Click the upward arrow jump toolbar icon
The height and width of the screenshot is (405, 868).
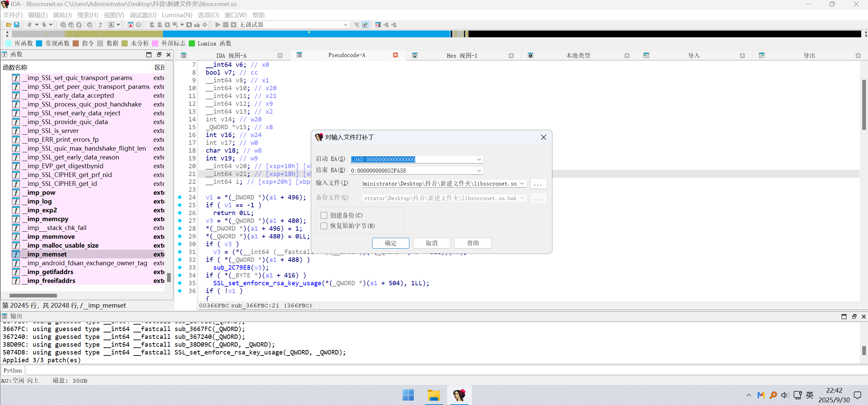[x=100, y=25]
